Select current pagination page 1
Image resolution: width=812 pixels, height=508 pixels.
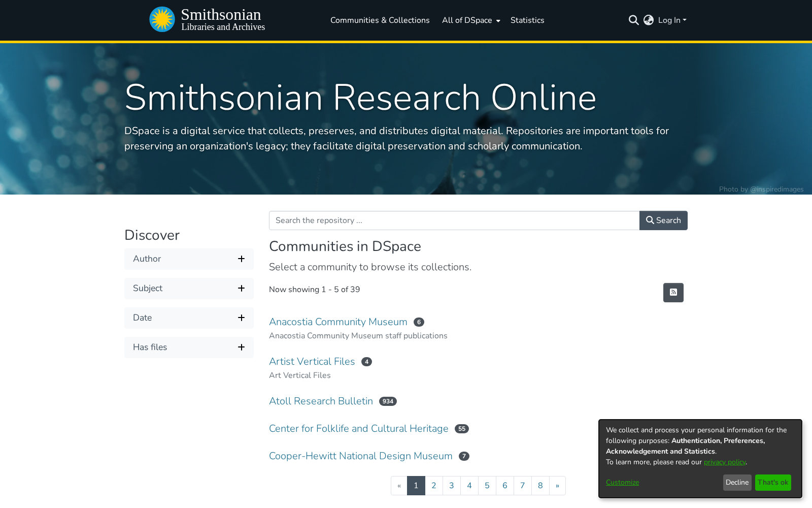[x=416, y=486]
